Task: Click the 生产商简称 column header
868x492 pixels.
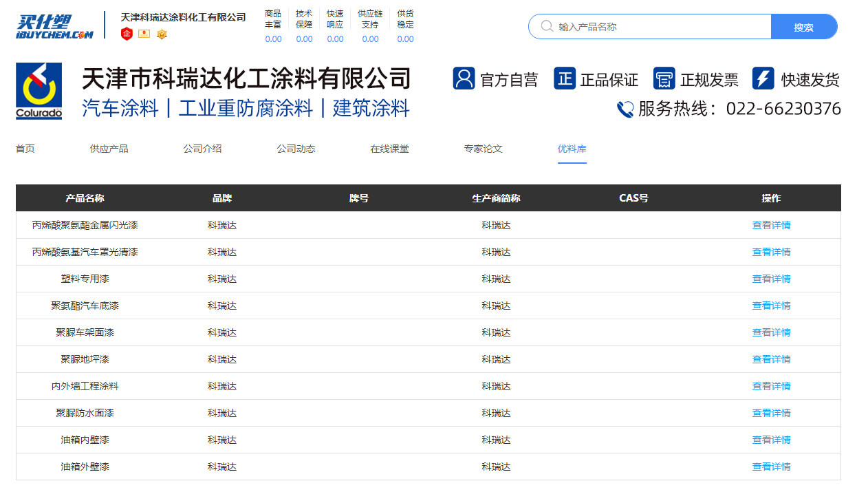Action: pyautogui.click(x=496, y=198)
